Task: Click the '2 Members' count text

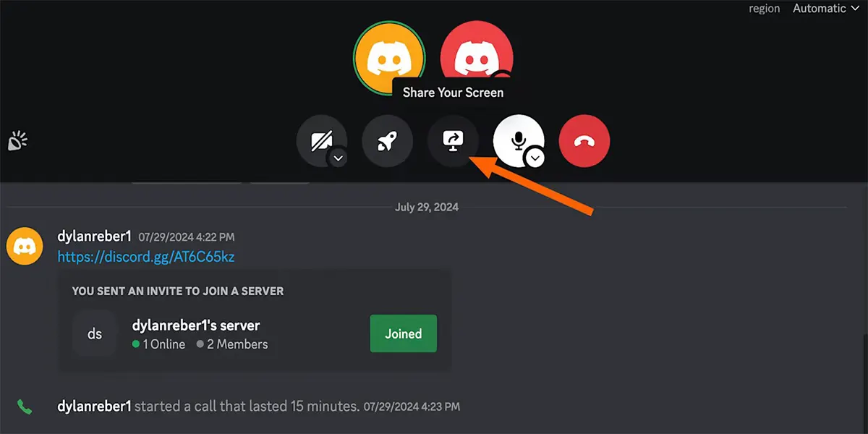Action: click(237, 344)
